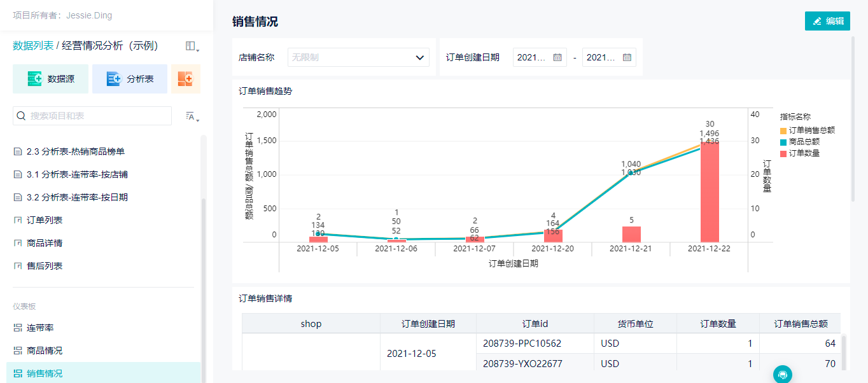This screenshot has height=383, width=868.
Task: Open the end date calendar icon
Action: (627, 57)
